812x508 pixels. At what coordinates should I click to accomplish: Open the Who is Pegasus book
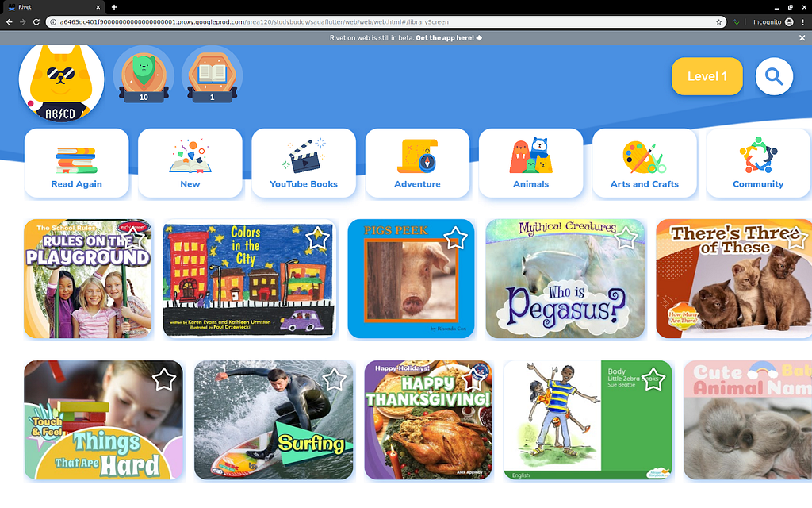[565, 279]
